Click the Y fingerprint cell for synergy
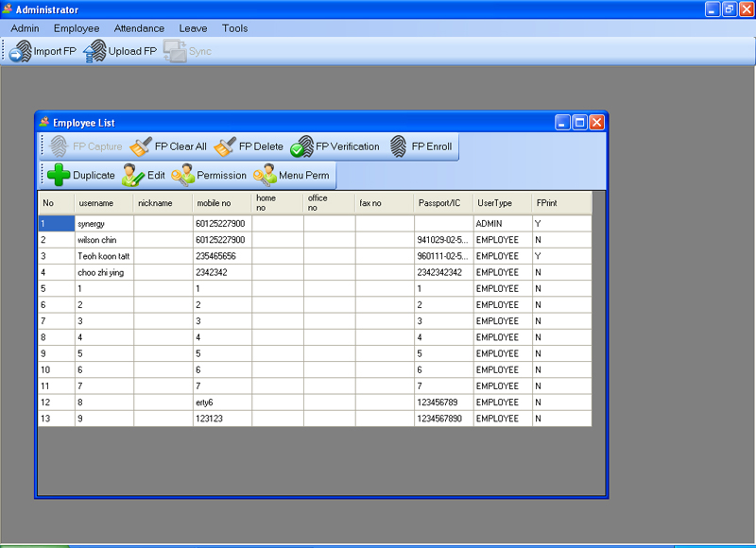Screen dimensions: 756x548 pos(562,224)
